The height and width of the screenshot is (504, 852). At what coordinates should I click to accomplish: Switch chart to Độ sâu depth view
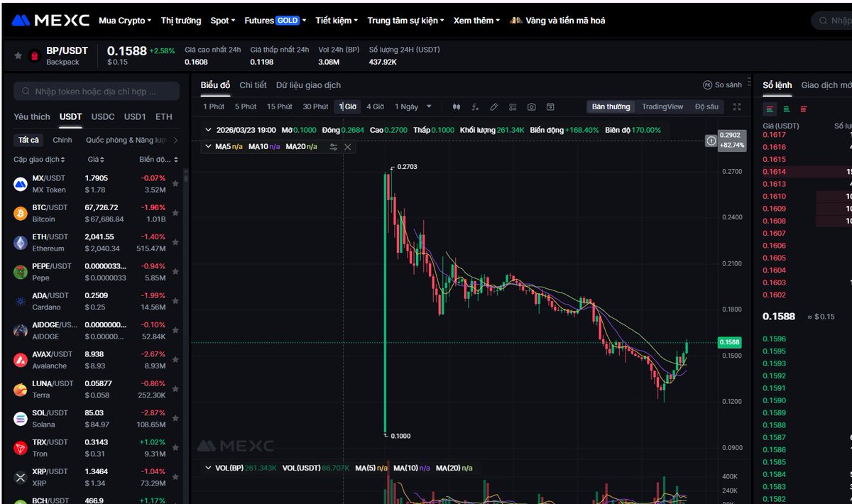pos(706,106)
